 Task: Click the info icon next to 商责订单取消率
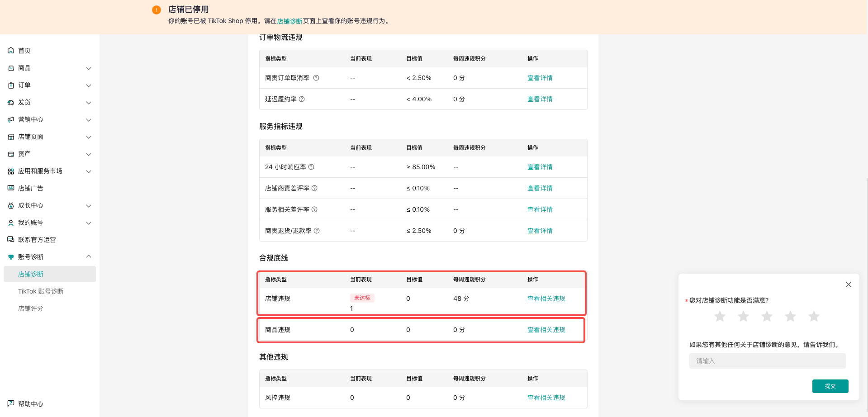(316, 78)
